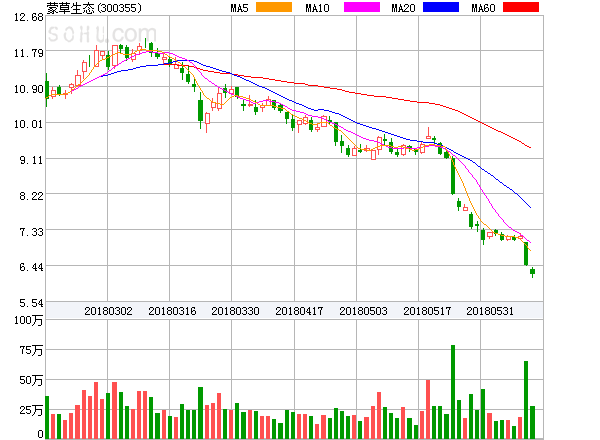Click the magenta MA10 legend swatch
The image size is (600, 440).
(x=362, y=7)
